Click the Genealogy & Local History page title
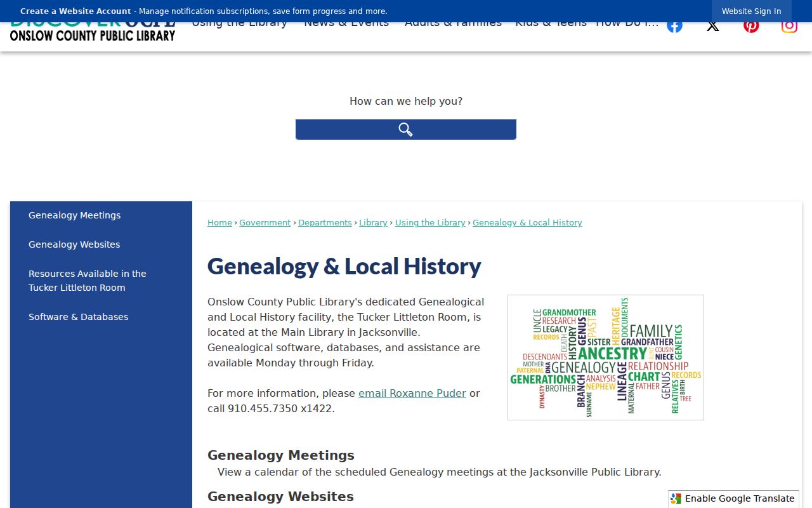The width and height of the screenshot is (812, 508). coord(344,266)
